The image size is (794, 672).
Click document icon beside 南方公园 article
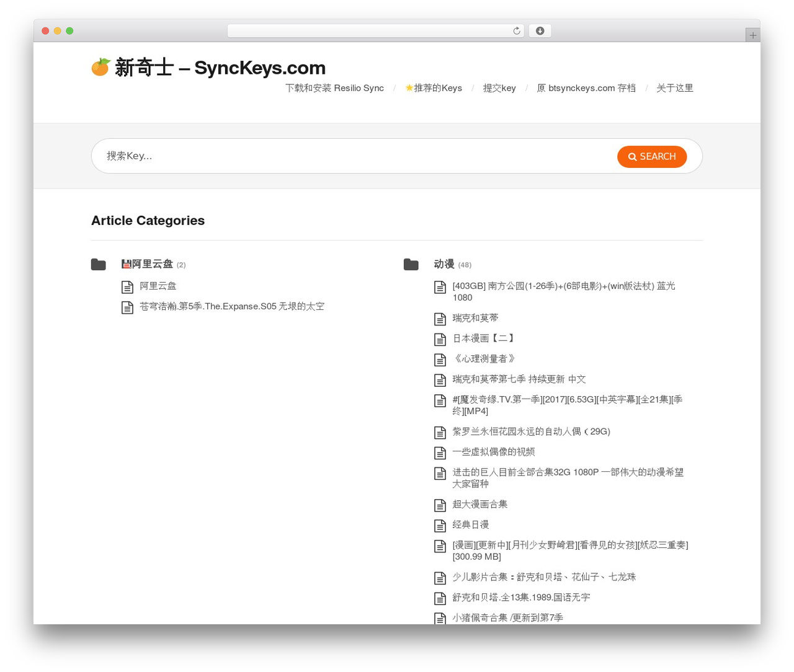pos(440,287)
